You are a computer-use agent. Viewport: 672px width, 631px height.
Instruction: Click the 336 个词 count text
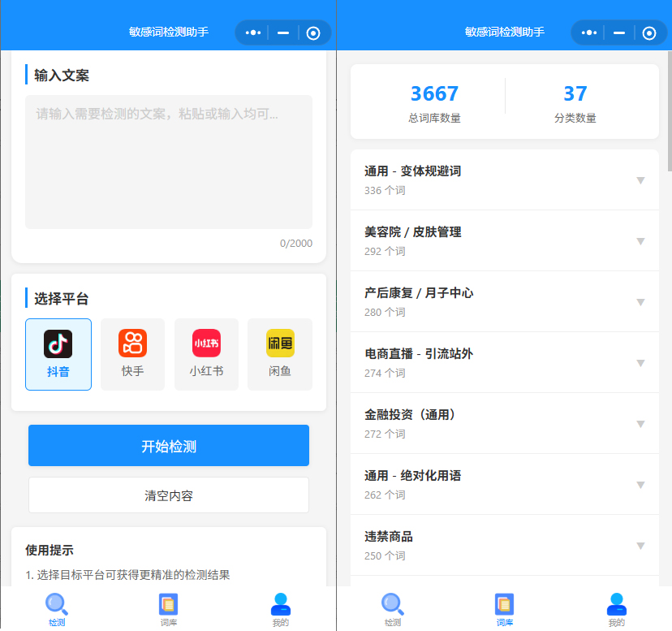tap(385, 191)
